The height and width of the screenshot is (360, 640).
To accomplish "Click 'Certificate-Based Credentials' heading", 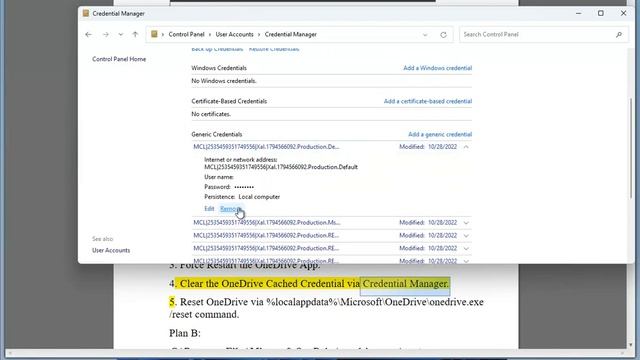I will tap(229, 101).
